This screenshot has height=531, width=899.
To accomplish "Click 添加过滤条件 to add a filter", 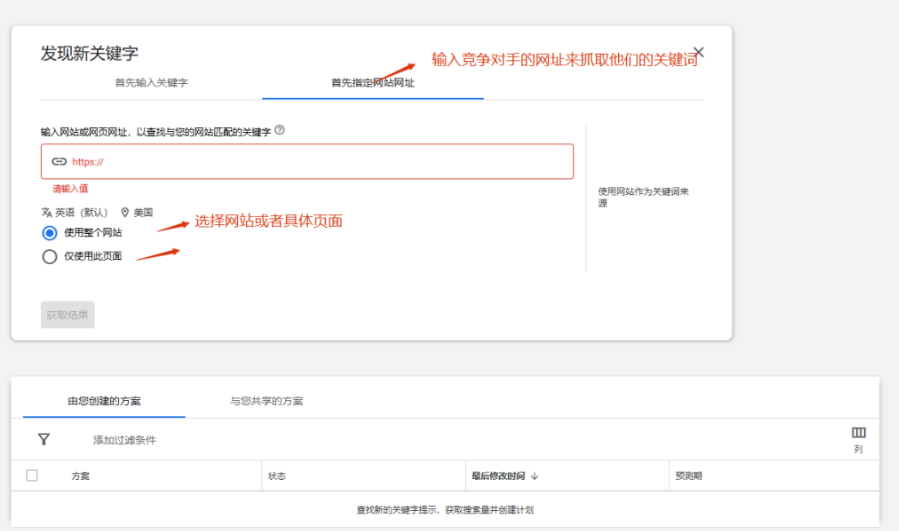I will point(125,440).
